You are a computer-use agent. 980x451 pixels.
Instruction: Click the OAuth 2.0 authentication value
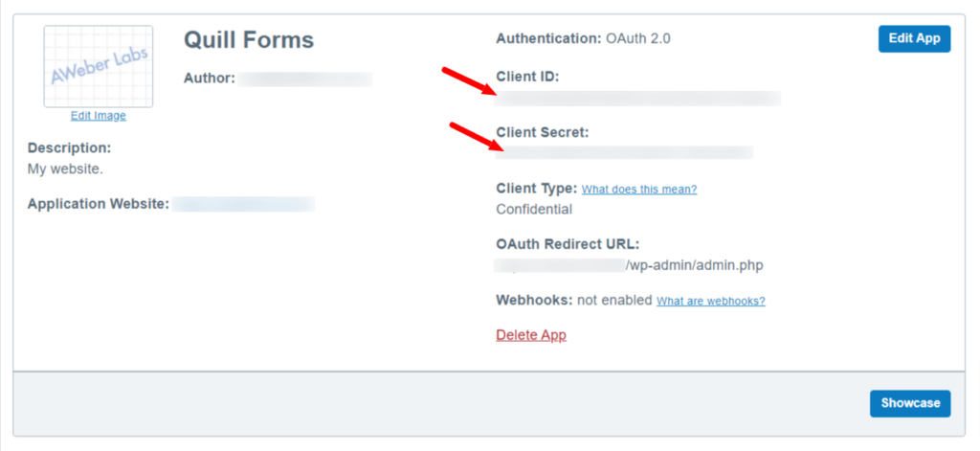coord(638,39)
